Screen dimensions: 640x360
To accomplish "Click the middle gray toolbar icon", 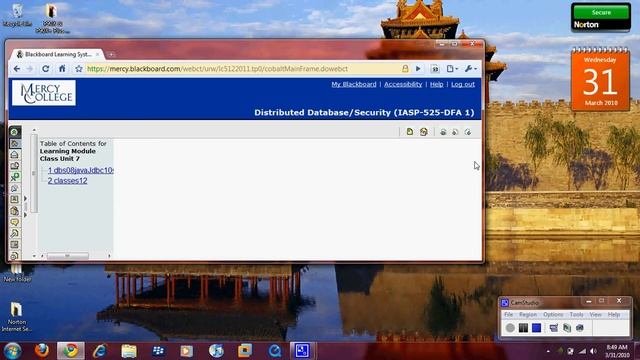I will tap(455, 132).
